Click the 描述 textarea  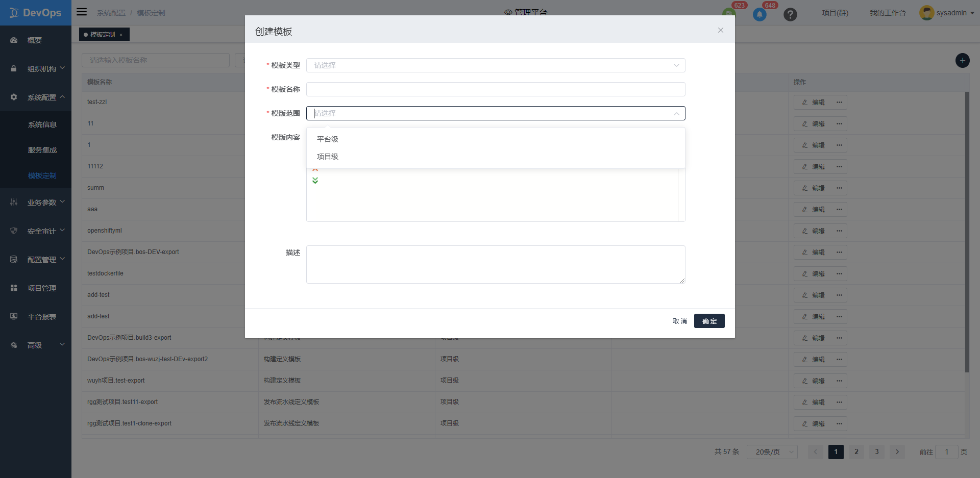496,264
